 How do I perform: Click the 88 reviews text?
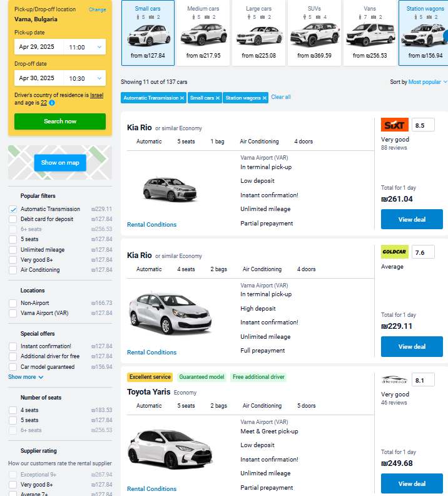(394, 148)
